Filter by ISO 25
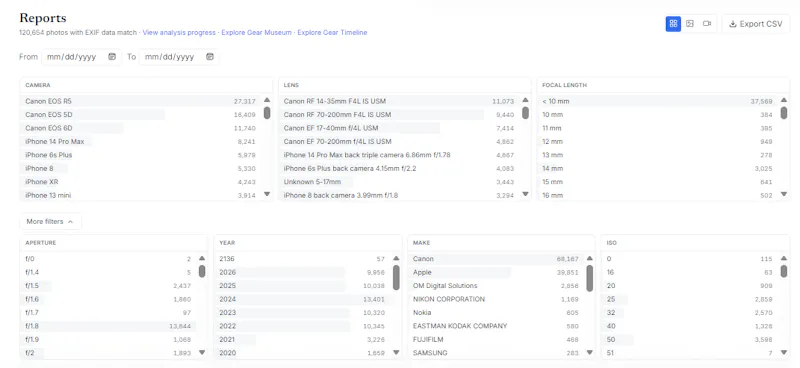 (x=689, y=299)
